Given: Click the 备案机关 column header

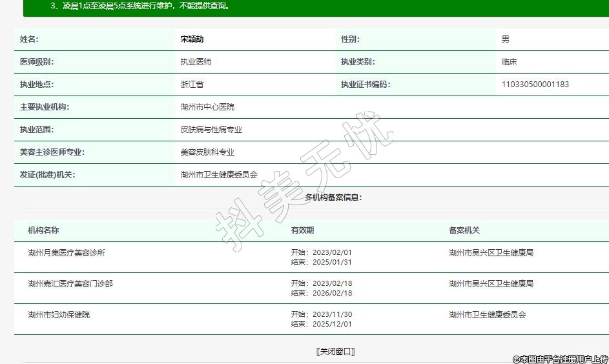Looking at the screenshot, I should tap(464, 230).
